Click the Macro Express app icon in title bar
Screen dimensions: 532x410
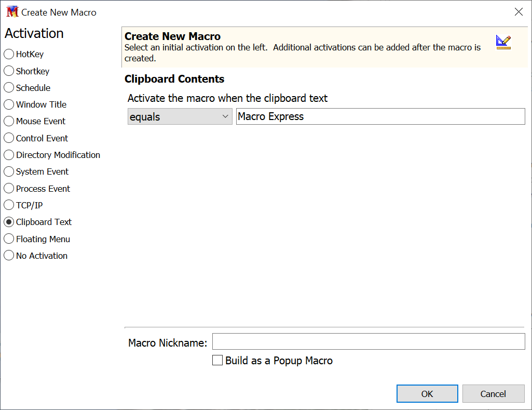point(12,12)
